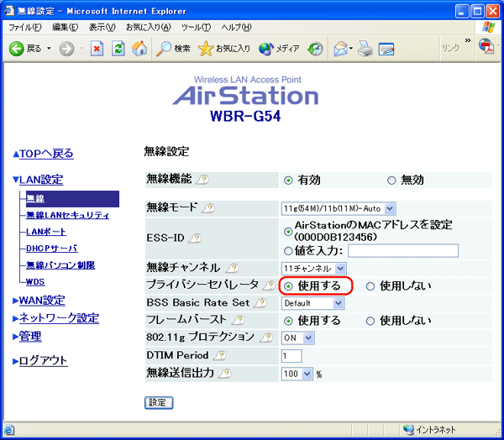Open Favorites (お気に入り) star toolbar button
The width and height of the screenshot is (504, 440).
pos(223,49)
